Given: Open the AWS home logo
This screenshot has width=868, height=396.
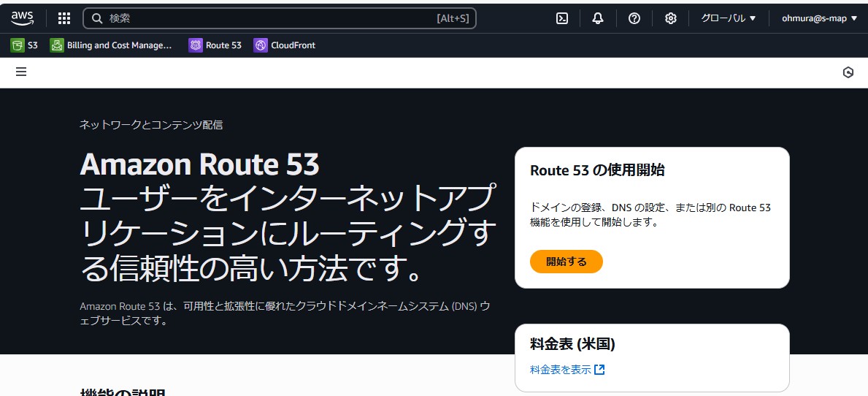Looking at the screenshot, I should pos(22,18).
